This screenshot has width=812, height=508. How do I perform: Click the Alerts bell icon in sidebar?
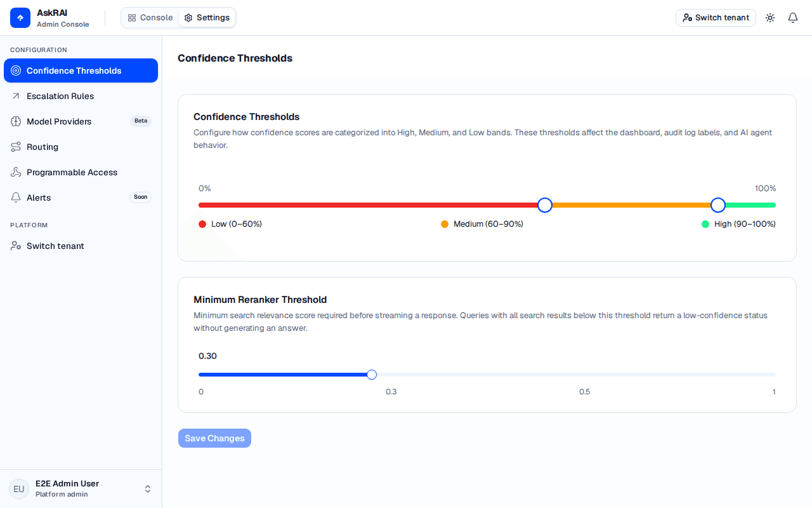pos(16,197)
